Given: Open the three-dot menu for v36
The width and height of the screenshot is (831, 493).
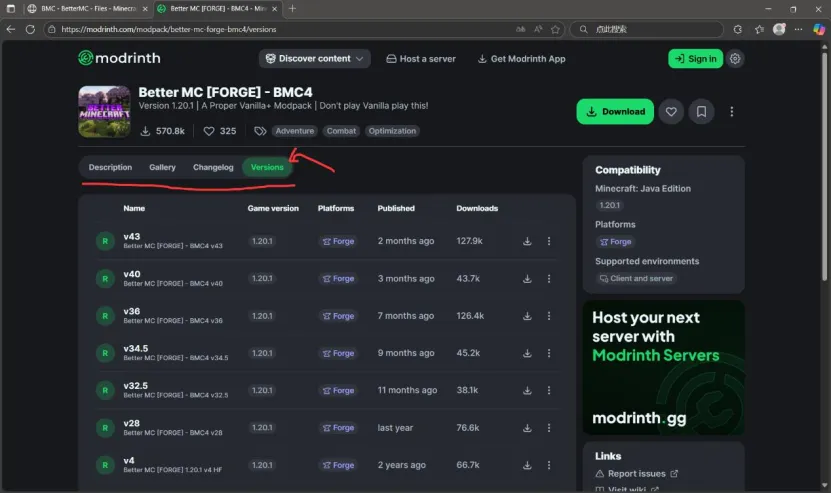Looking at the screenshot, I should 548,316.
